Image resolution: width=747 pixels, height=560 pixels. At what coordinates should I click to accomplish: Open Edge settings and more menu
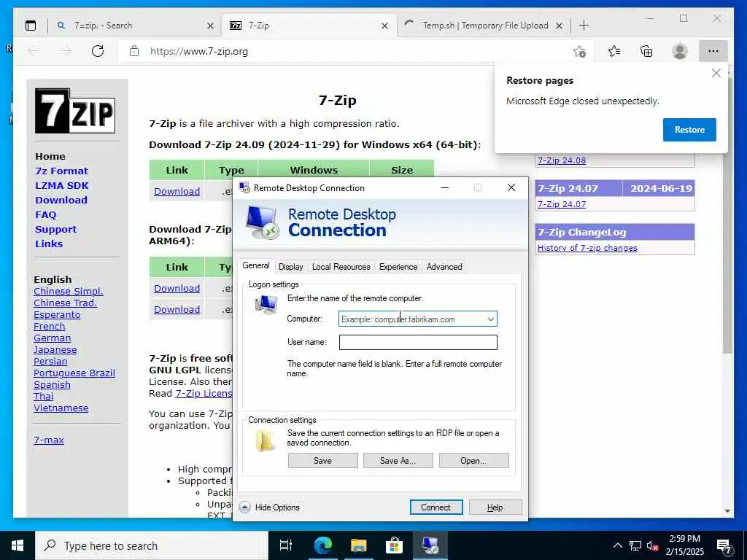tap(713, 51)
